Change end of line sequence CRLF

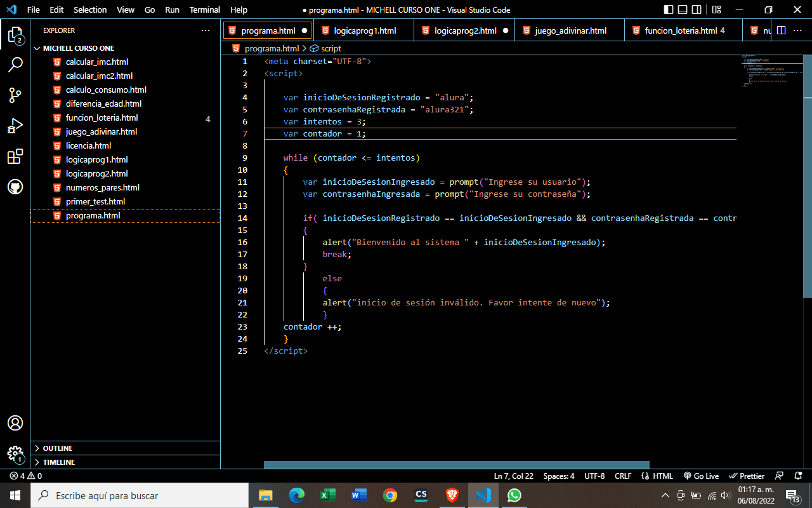point(623,476)
